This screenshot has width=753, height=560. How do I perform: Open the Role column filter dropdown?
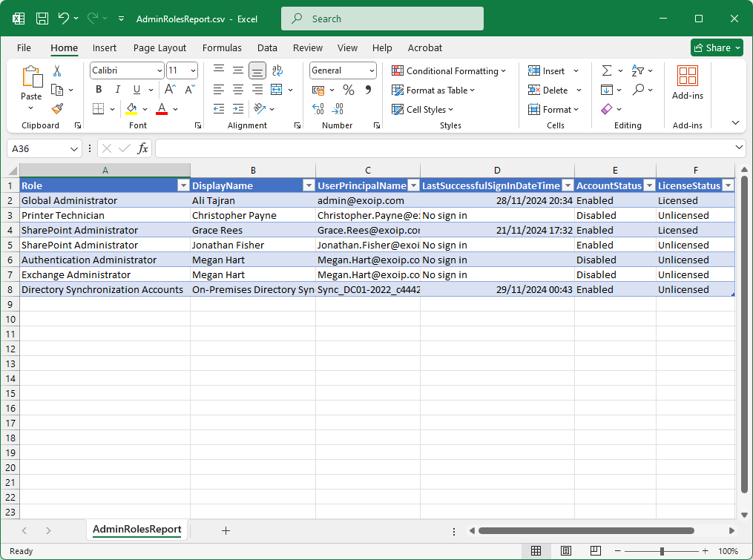click(x=183, y=185)
